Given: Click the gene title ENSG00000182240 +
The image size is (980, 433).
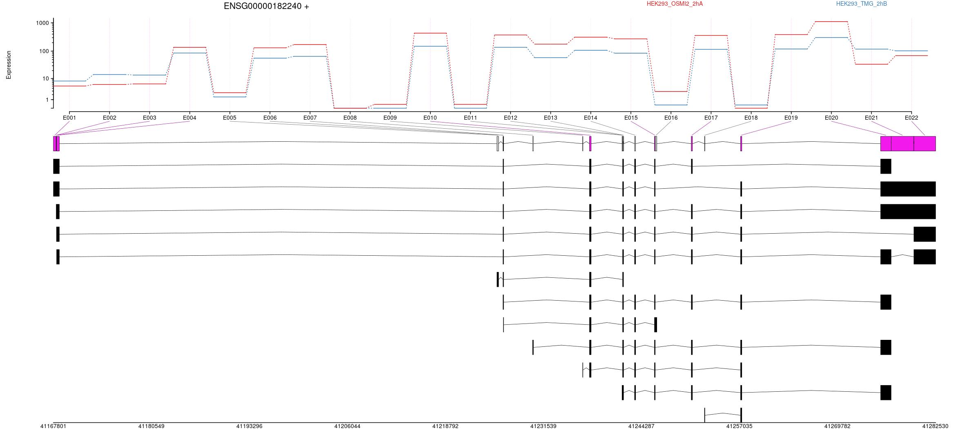Looking at the screenshot, I should (266, 6).
